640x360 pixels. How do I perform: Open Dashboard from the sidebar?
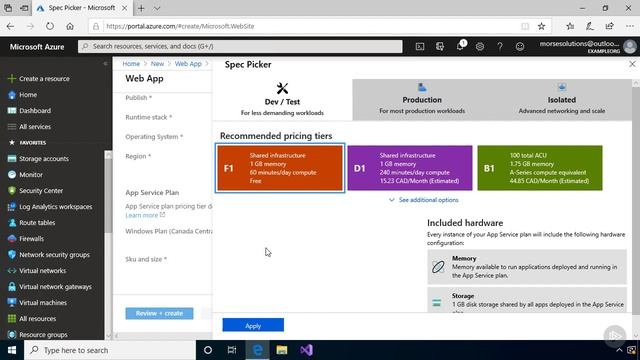click(35, 111)
